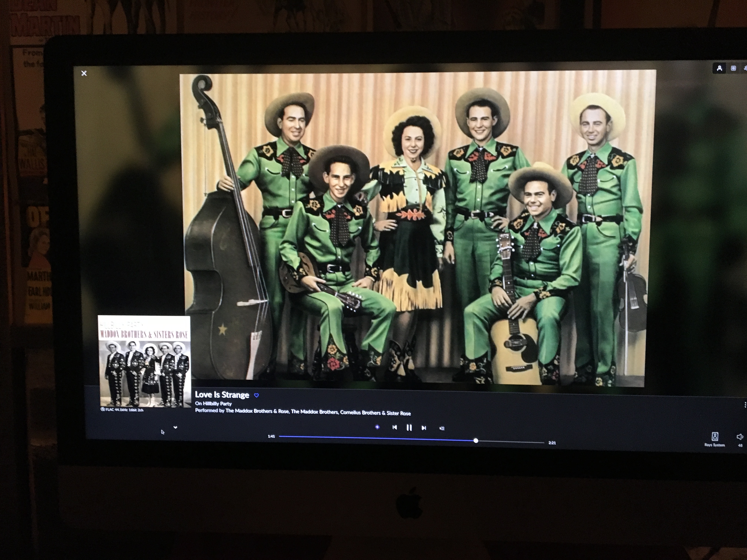This screenshot has width=747, height=560.
Task: Toggle Roon Radio sparkle icon
Action: click(378, 427)
